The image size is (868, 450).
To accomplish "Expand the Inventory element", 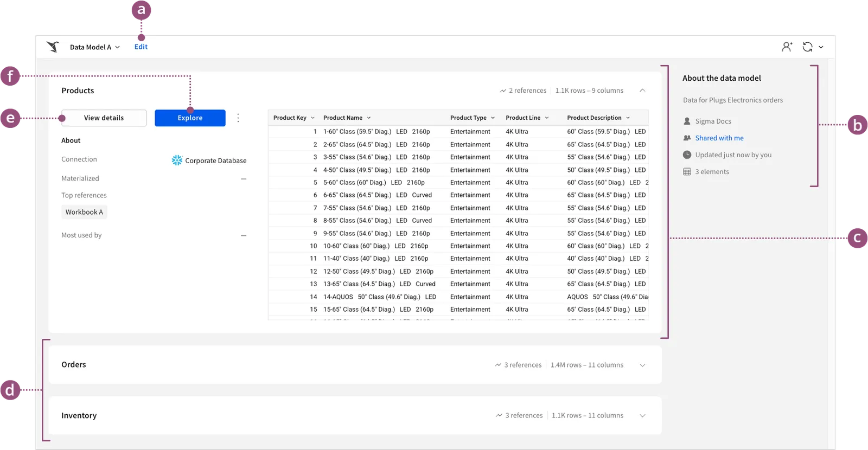I will (642, 415).
